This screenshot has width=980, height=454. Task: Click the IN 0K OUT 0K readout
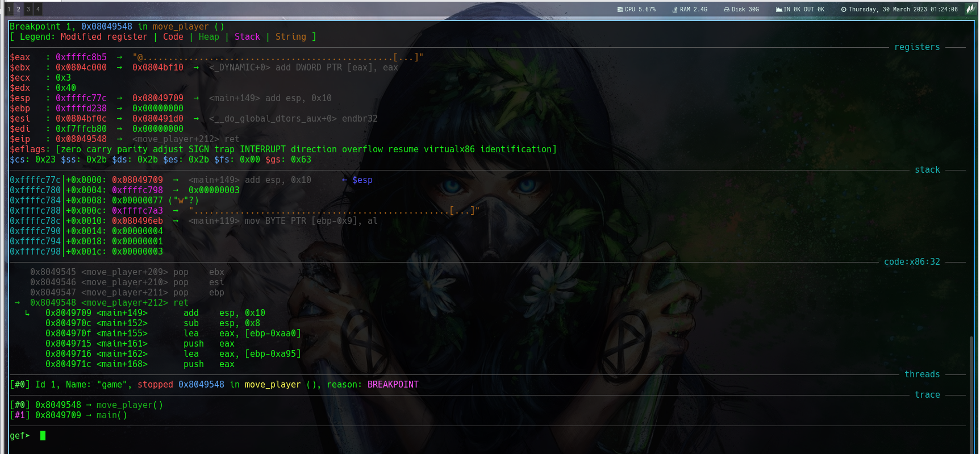(x=804, y=9)
